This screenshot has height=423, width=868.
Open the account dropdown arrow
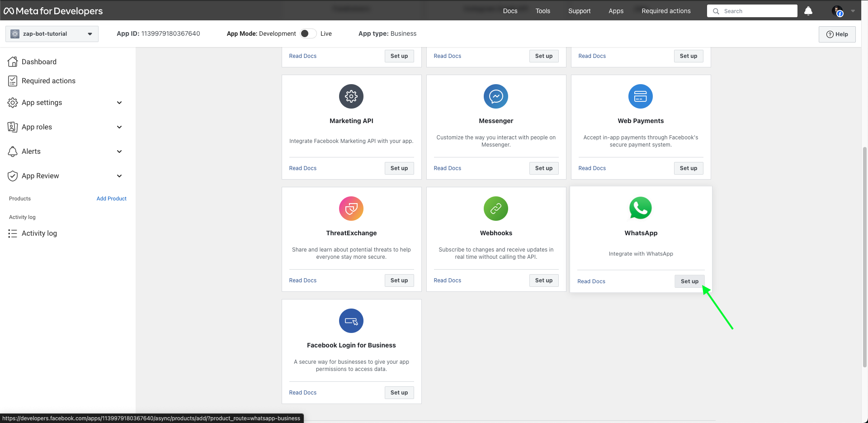pyautogui.click(x=853, y=11)
